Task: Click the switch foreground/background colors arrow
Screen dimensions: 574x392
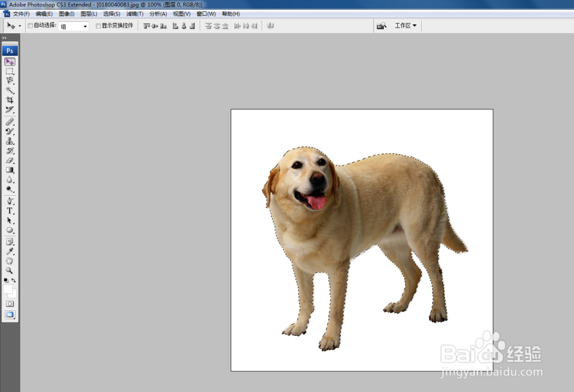Action: [x=14, y=281]
